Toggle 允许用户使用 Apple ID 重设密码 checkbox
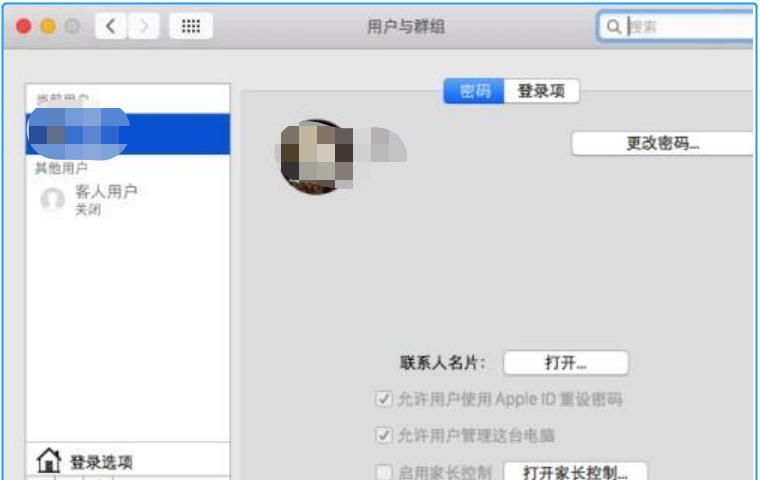 384,399
